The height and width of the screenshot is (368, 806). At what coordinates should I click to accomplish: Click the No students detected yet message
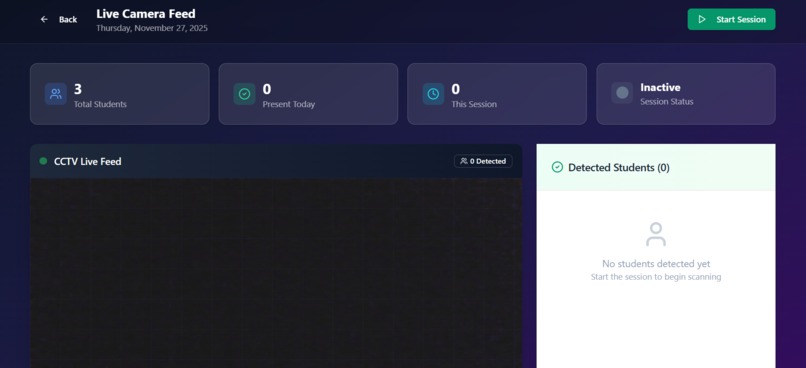[x=656, y=264]
